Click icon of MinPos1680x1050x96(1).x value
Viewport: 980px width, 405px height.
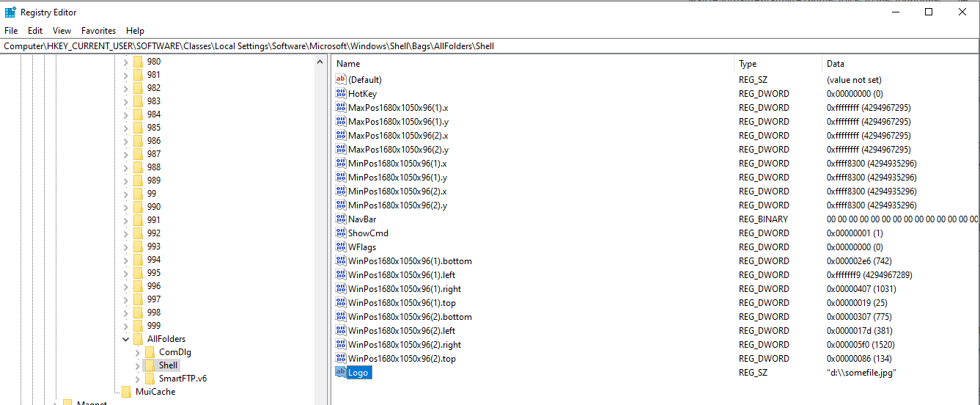341,163
